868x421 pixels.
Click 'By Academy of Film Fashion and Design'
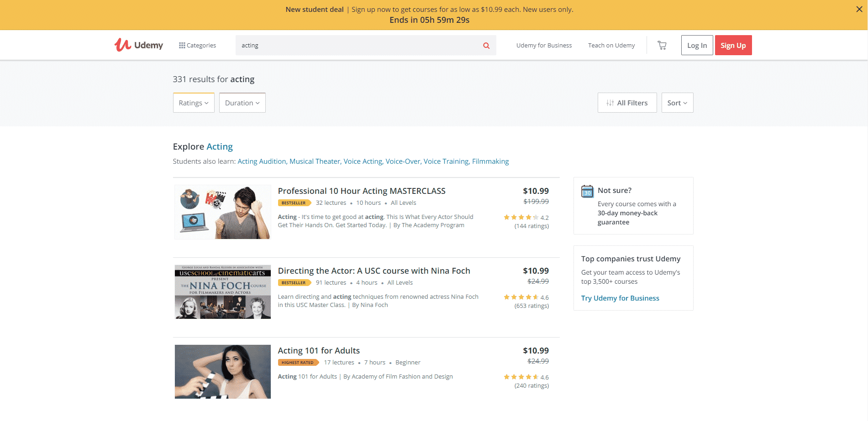pyautogui.click(x=398, y=377)
